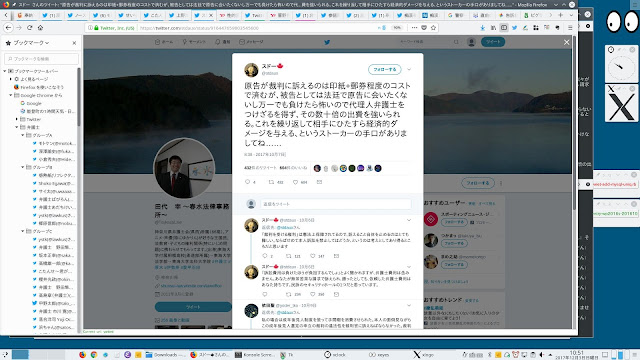Click ツイート button under profile bio

point(193,307)
